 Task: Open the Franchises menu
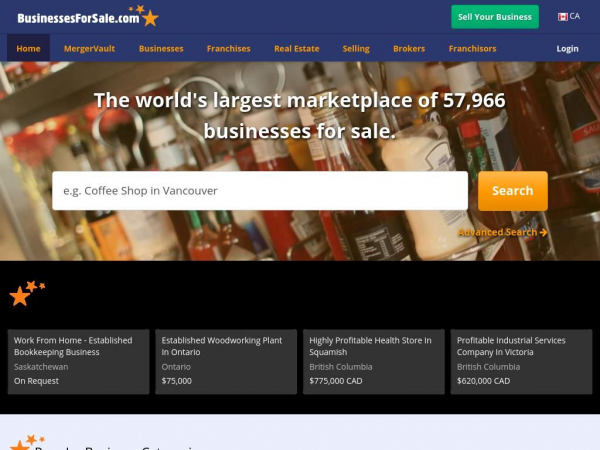point(228,49)
